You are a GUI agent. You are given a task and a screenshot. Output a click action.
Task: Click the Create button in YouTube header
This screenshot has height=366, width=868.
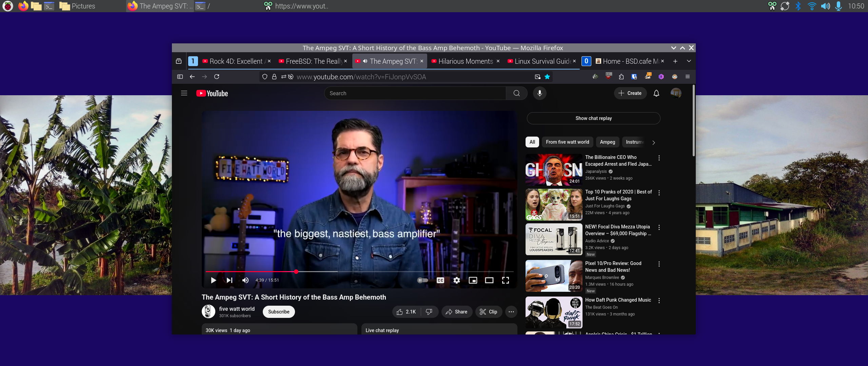(630, 93)
